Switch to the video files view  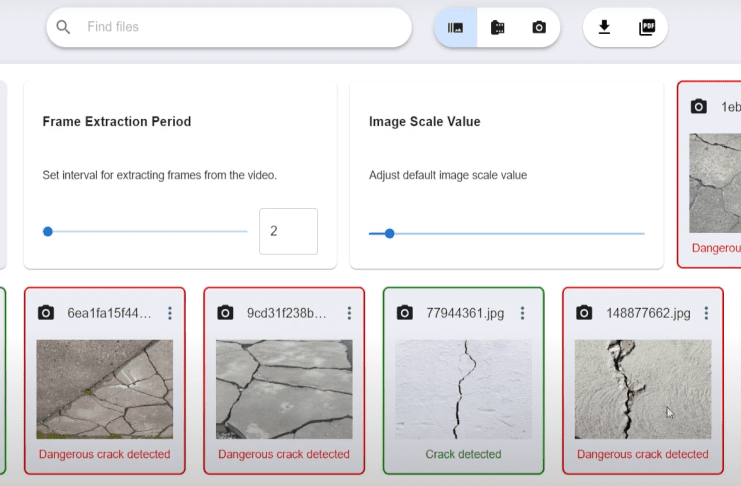pos(497,28)
